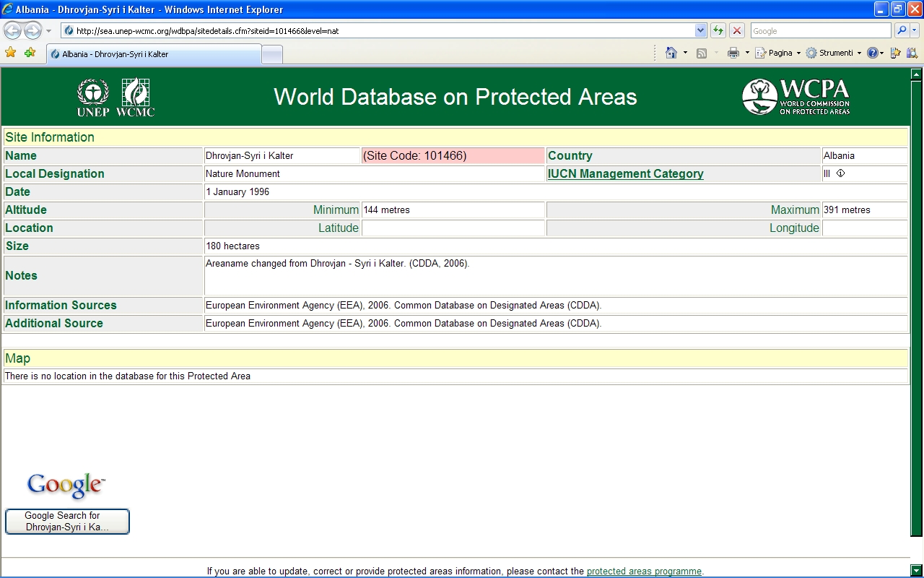924x578 pixels.
Task: Click the Research binoculars toolbar icon
Action: click(x=911, y=53)
